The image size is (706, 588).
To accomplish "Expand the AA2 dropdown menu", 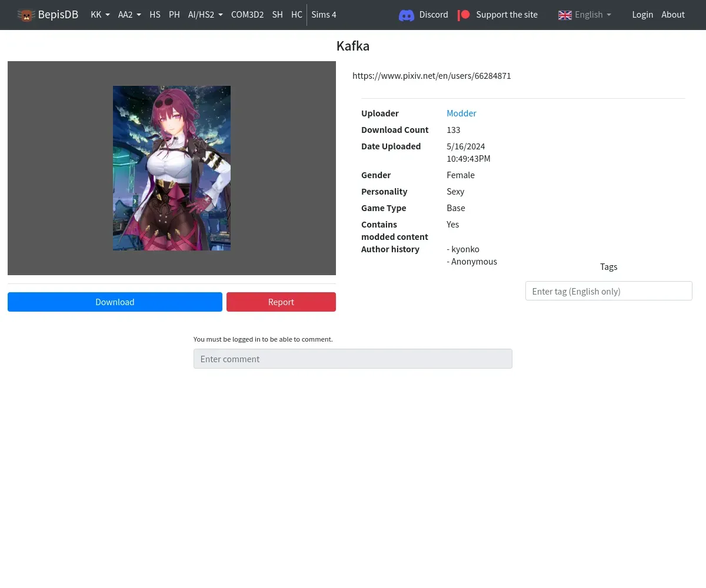I will coord(129,15).
